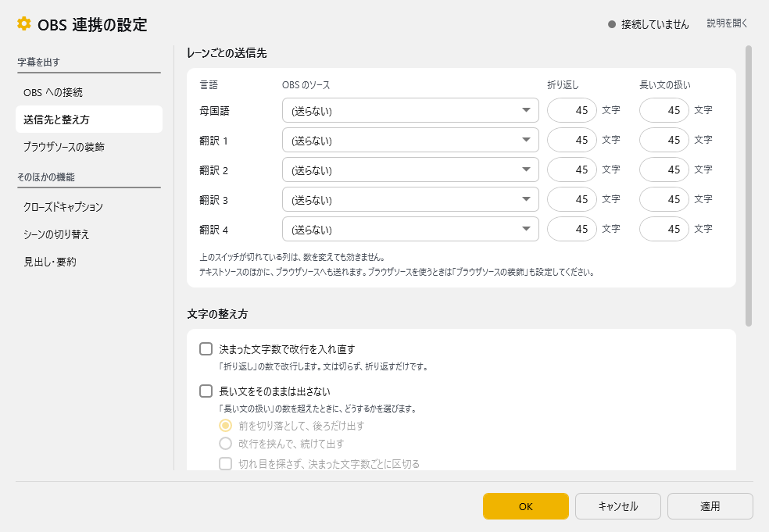Go to シーンの切り替え section

click(x=89, y=234)
